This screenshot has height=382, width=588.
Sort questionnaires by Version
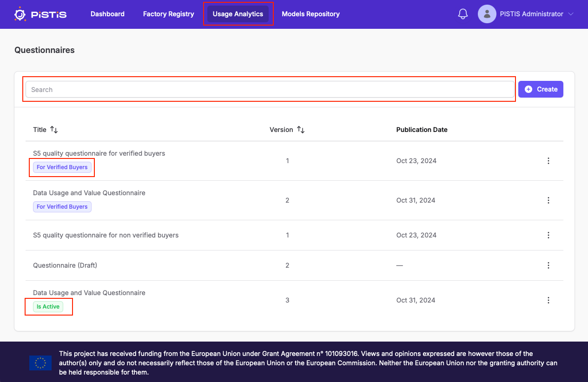301,130
